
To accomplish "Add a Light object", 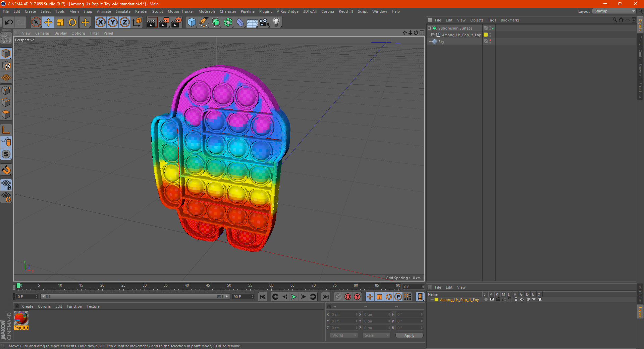I will tap(276, 22).
